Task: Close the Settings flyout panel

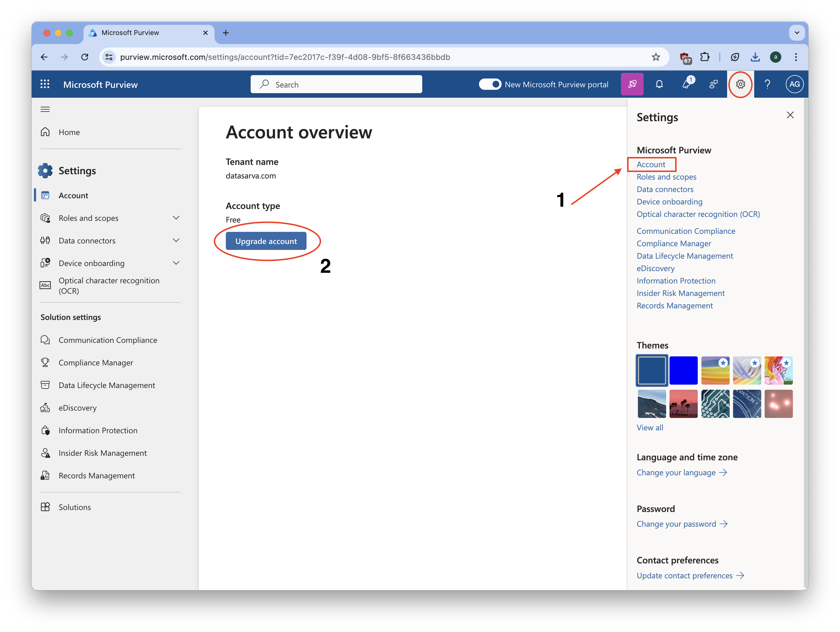Action: pyautogui.click(x=790, y=115)
